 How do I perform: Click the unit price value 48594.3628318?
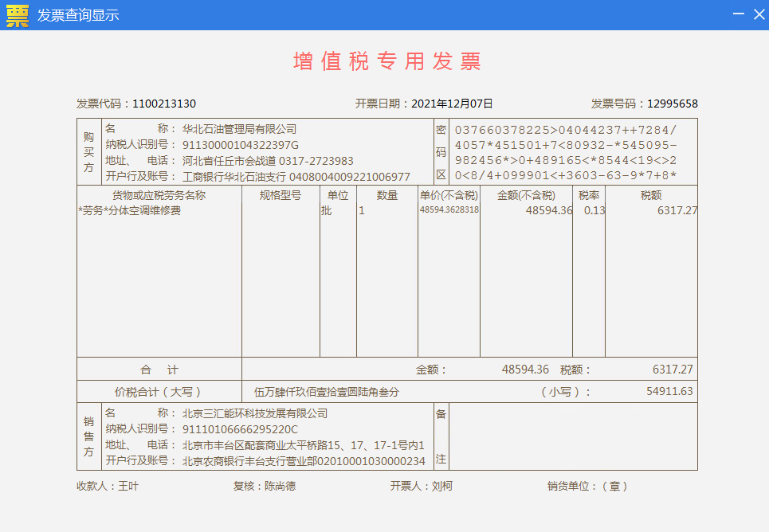coord(449,210)
